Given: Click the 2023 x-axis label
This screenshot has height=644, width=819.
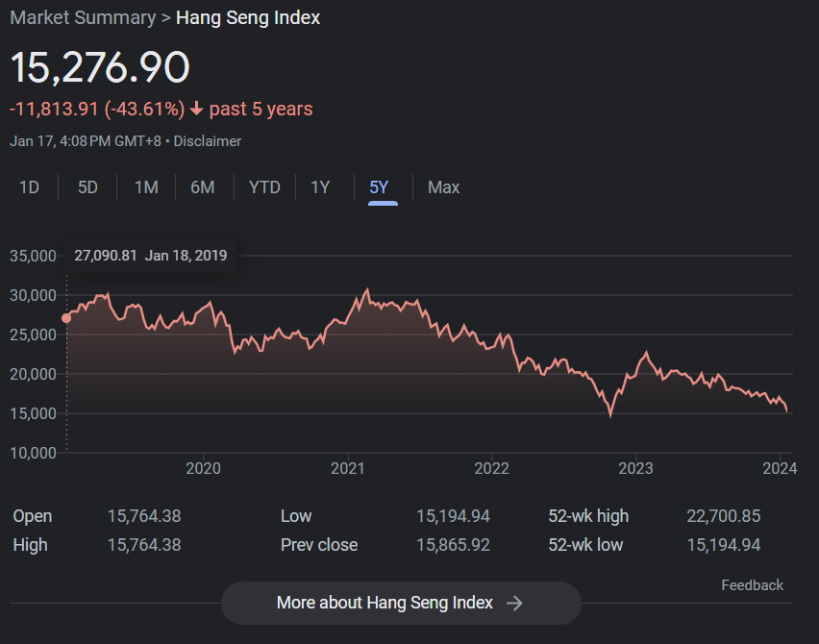Looking at the screenshot, I should [635, 468].
